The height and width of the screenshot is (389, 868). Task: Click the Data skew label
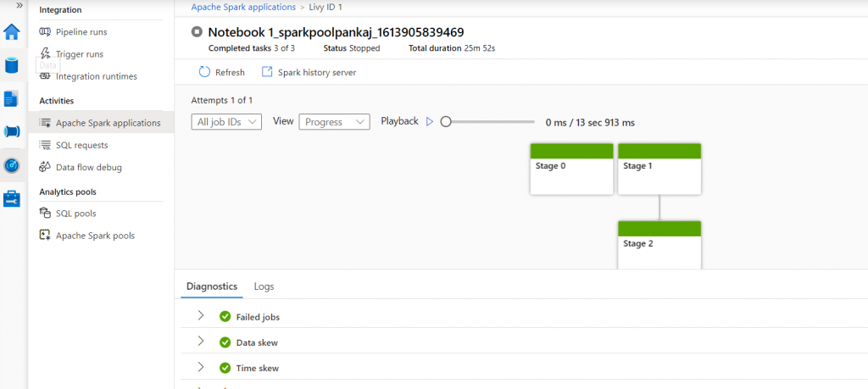point(257,342)
